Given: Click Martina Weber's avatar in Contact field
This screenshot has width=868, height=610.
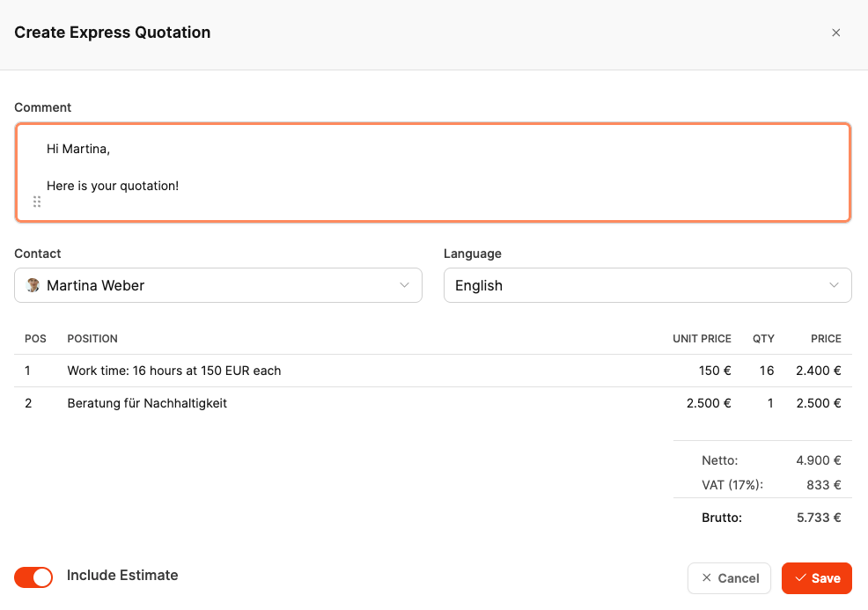Looking at the screenshot, I should pos(33,285).
